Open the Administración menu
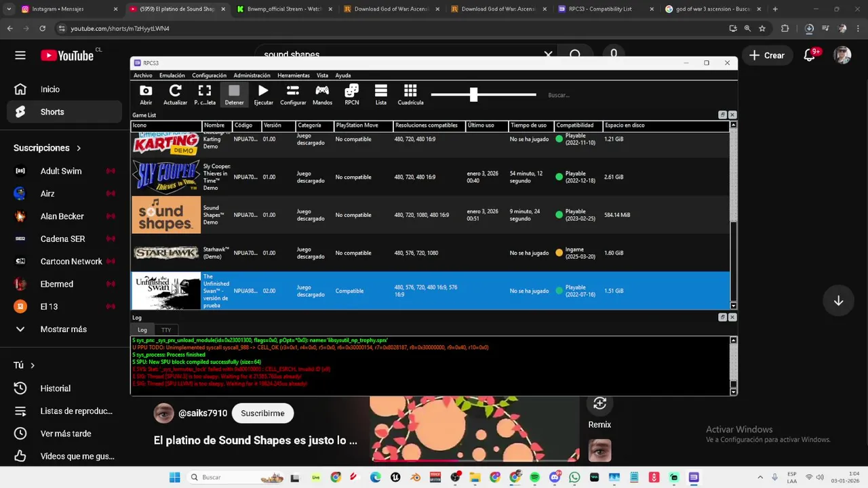Screen dimensions: 868x488 point(252,75)
